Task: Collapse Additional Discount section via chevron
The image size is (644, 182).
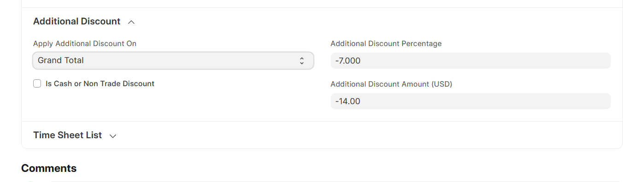Action: [131, 22]
